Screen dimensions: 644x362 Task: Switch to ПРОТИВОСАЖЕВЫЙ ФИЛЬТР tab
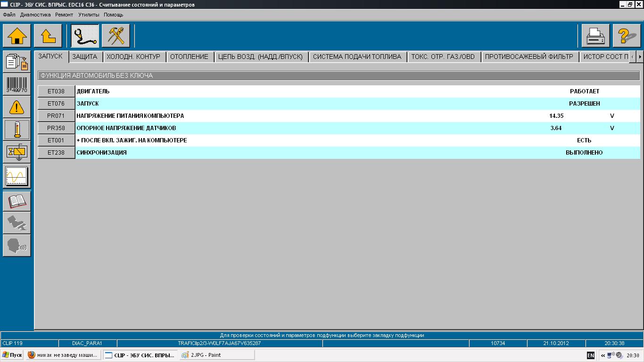click(529, 57)
